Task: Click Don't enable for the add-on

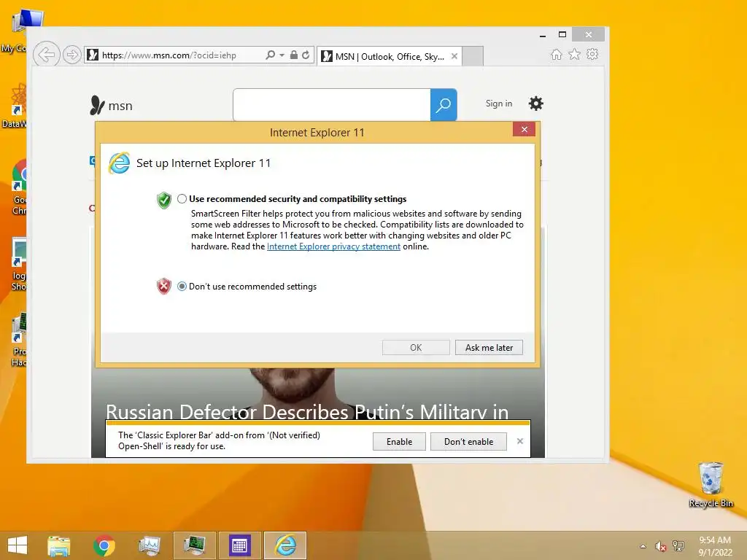Action: tap(468, 441)
